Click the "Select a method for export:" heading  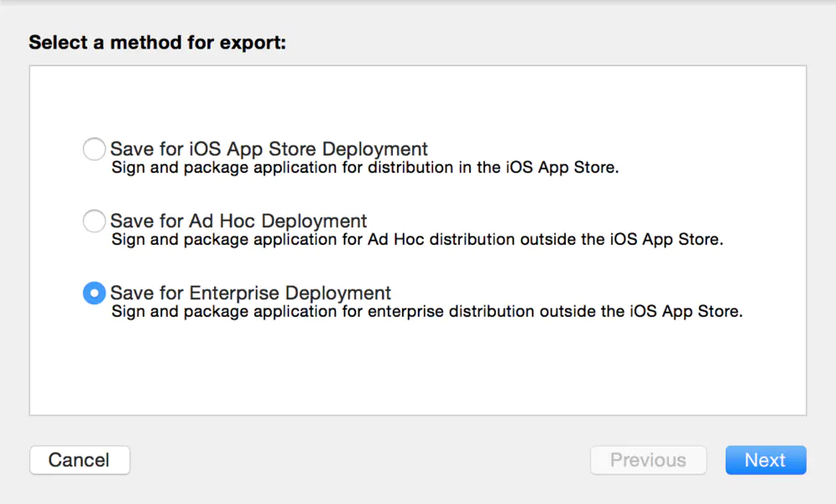pyautogui.click(x=157, y=43)
